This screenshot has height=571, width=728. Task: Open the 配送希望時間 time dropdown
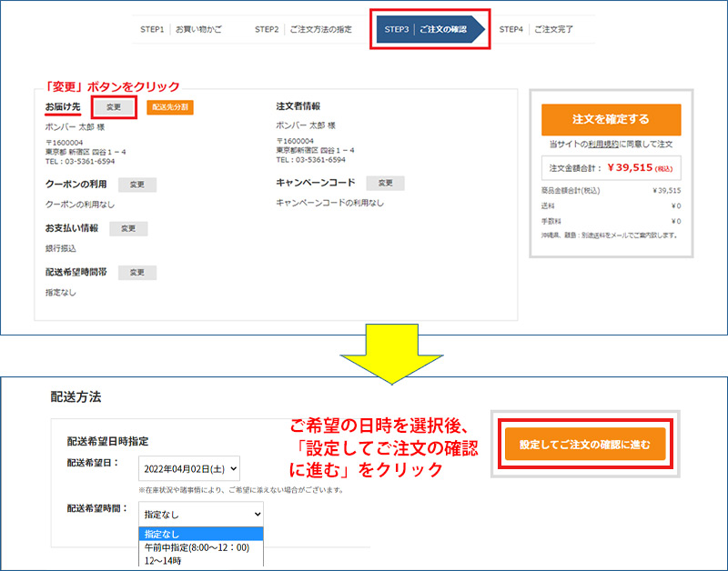200,512
